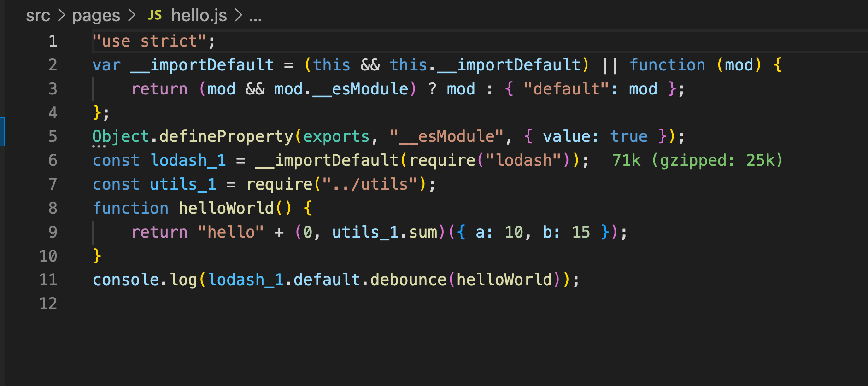Click the 71k (gzipped: 25k) annotation
Viewport: 868px width, 386px height.
click(697, 160)
